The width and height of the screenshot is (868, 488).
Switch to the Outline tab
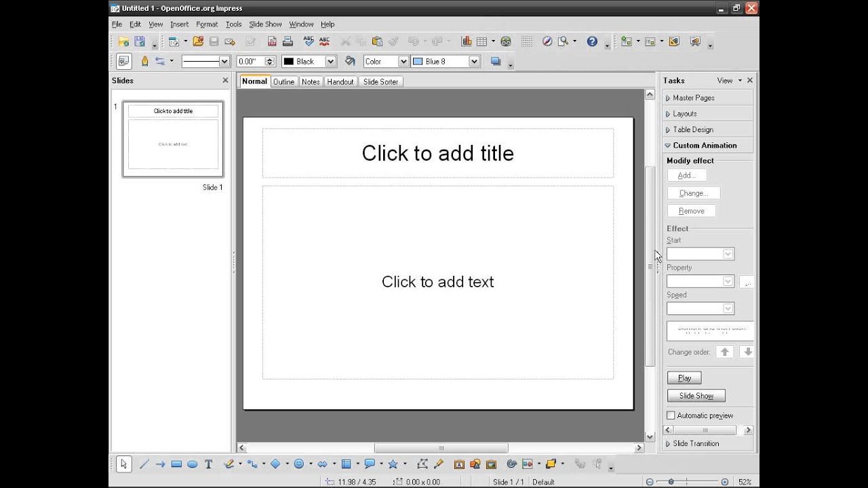click(x=283, y=81)
